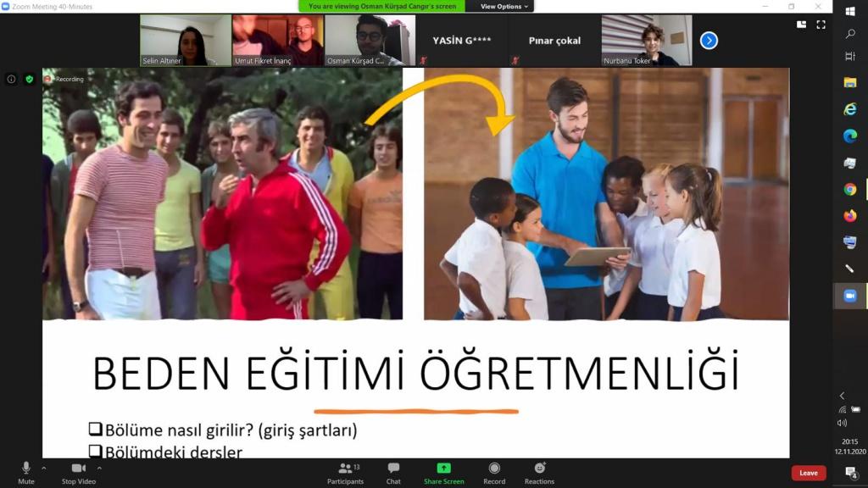Open the Chat panel
This screenshot has width=868, height=488.
click(x=393, y=473)
